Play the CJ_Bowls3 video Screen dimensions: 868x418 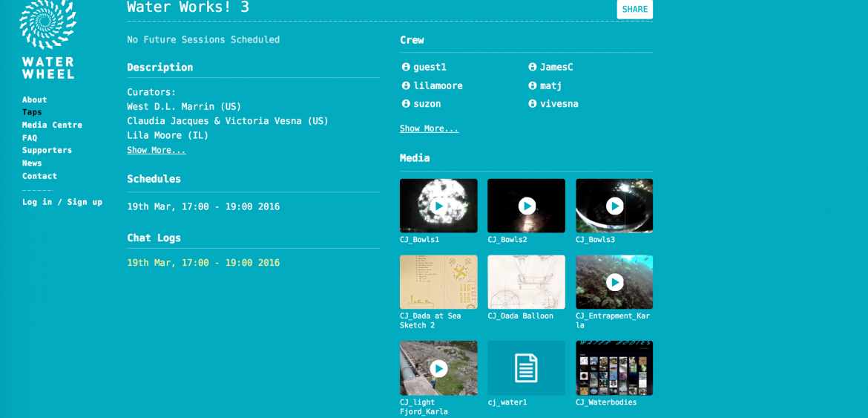point(614,206)
